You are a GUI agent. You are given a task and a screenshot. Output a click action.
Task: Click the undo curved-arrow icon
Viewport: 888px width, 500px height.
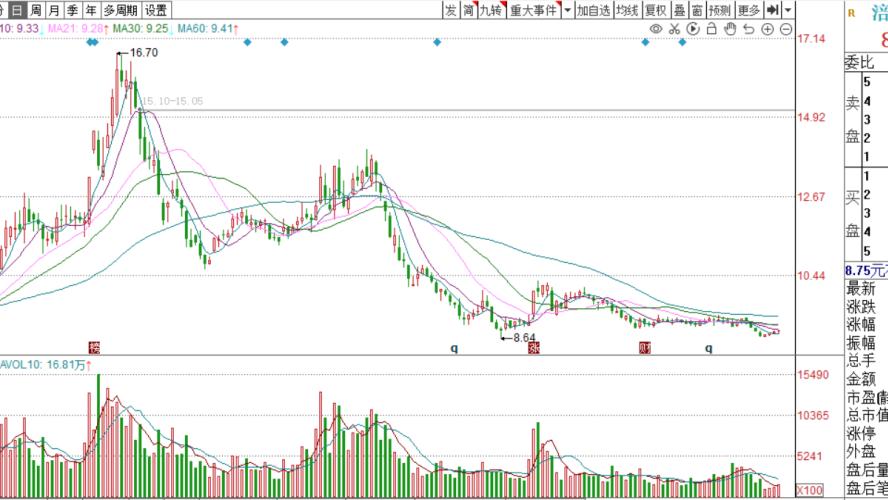pos(749,29)
